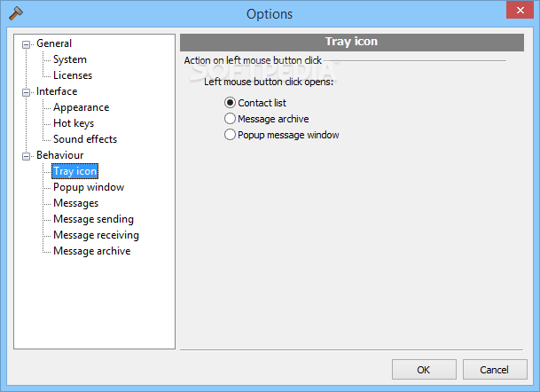Click 'Action on left mouse button click' heading
Viewport: 540px width, 392px height.
point(253,60)
